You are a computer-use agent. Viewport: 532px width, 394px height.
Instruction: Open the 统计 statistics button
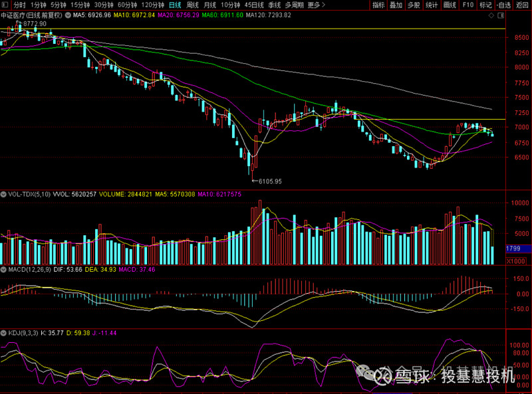click(x=432, y=5)
